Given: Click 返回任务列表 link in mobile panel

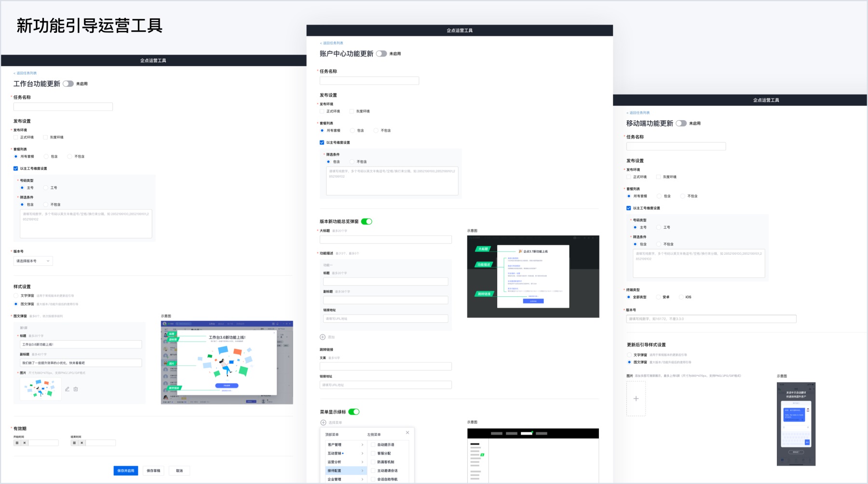Looking at the screenshot, I should (639, 112).
